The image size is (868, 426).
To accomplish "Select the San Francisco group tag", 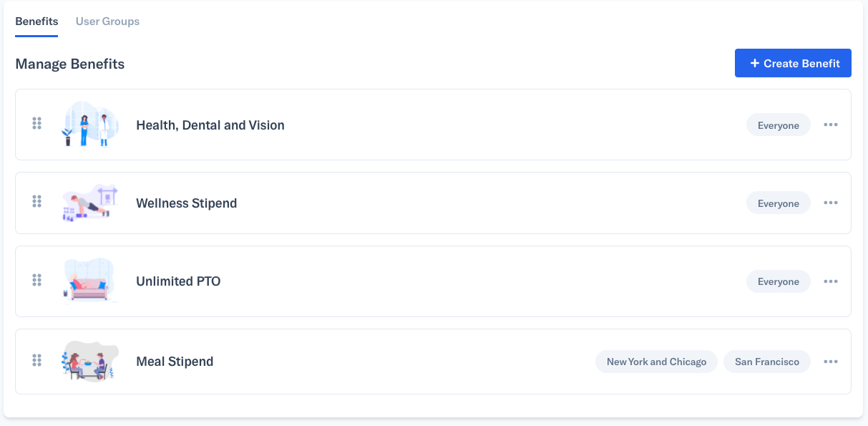I will coord(767,362).
